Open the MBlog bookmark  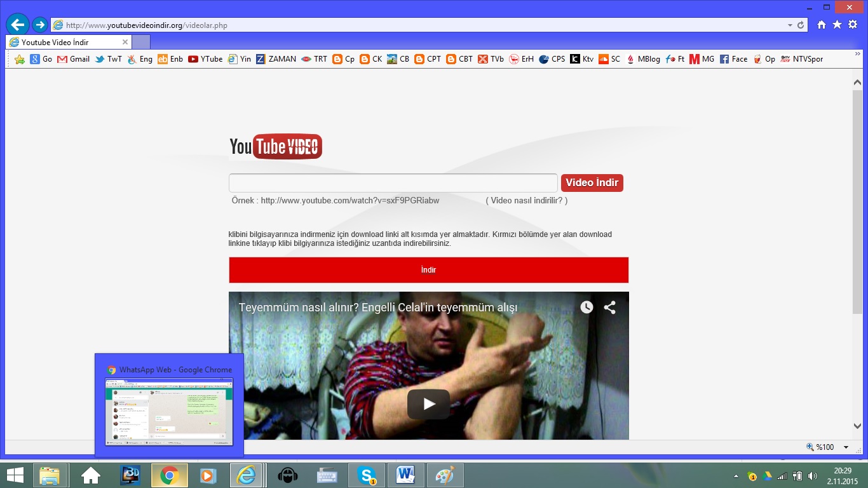click(642, 59)
